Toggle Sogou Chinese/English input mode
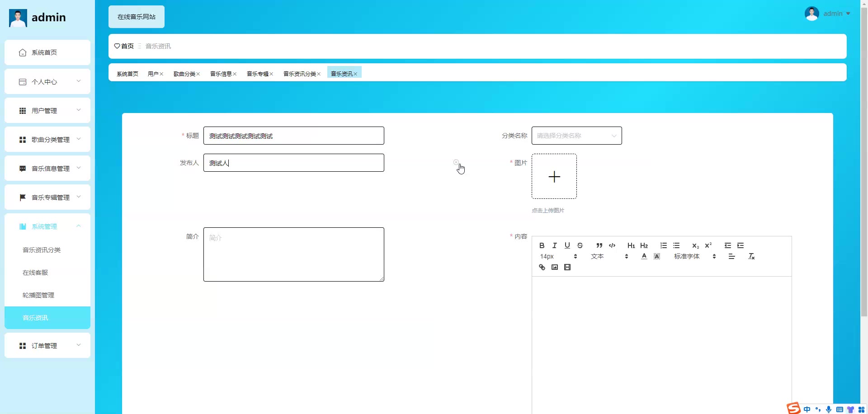 point(807,409)
